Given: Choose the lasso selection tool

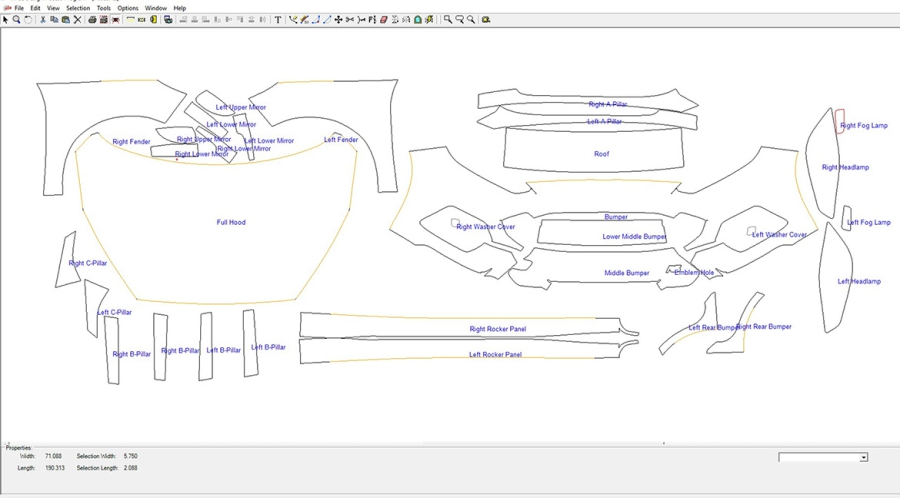Looking at the screenshot, I should 28,20.
